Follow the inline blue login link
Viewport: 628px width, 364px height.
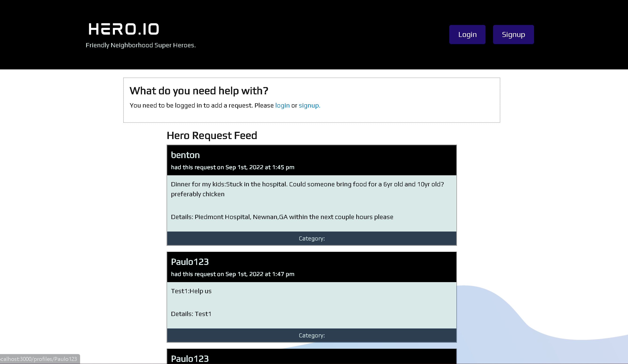282,105
